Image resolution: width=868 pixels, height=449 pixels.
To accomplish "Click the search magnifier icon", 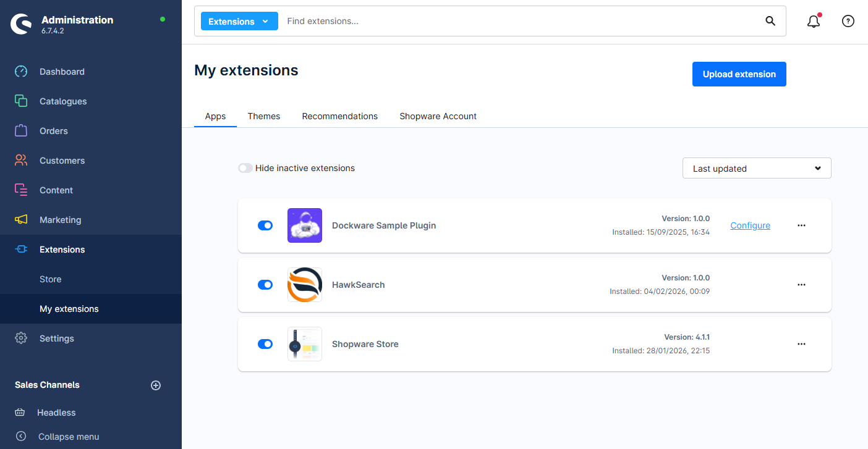I will coord(770,21).
